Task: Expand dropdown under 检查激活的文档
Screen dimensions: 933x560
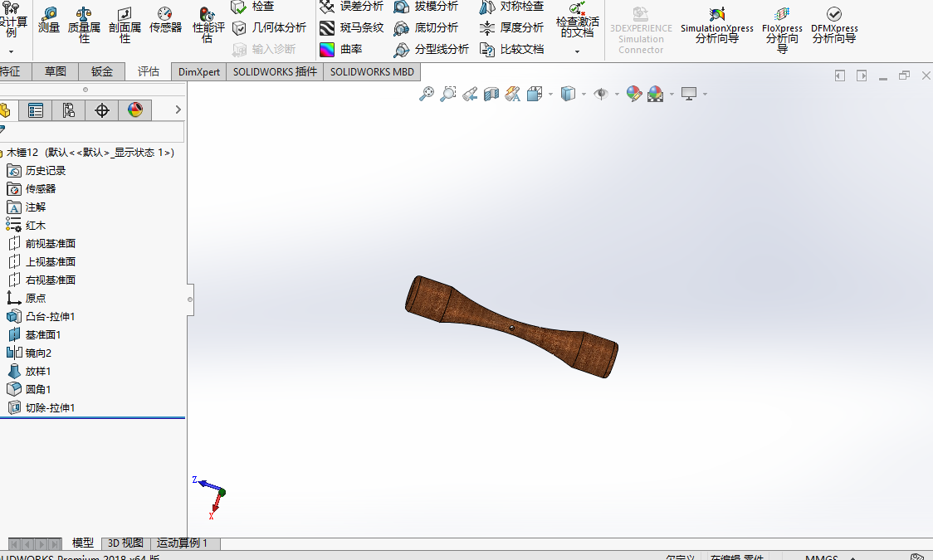Action: pyautogui.click(x=577, y=51)
